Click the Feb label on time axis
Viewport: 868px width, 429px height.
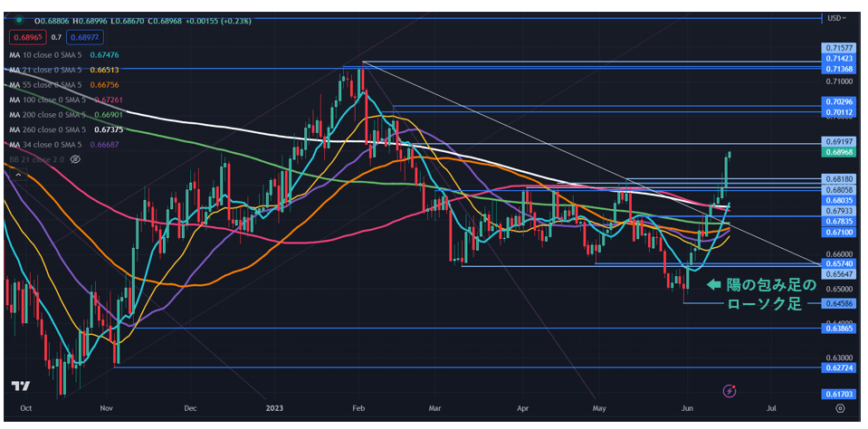(358, 408)
